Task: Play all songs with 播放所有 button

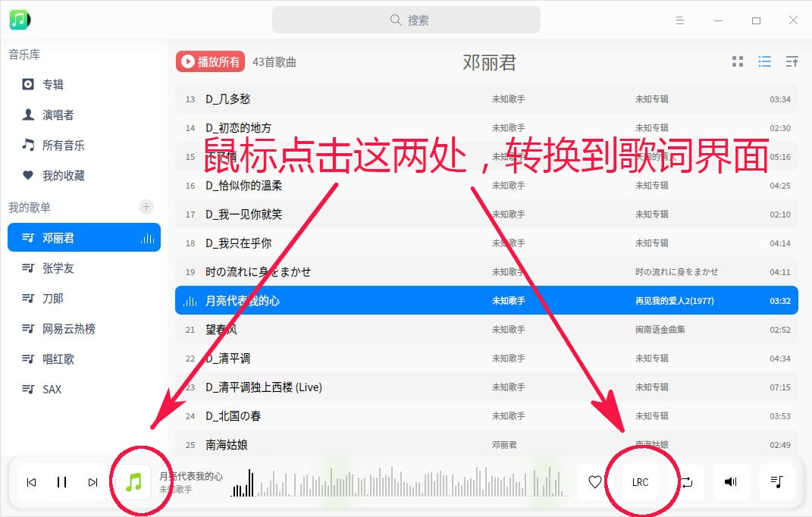Action: [x=210, y=61]
